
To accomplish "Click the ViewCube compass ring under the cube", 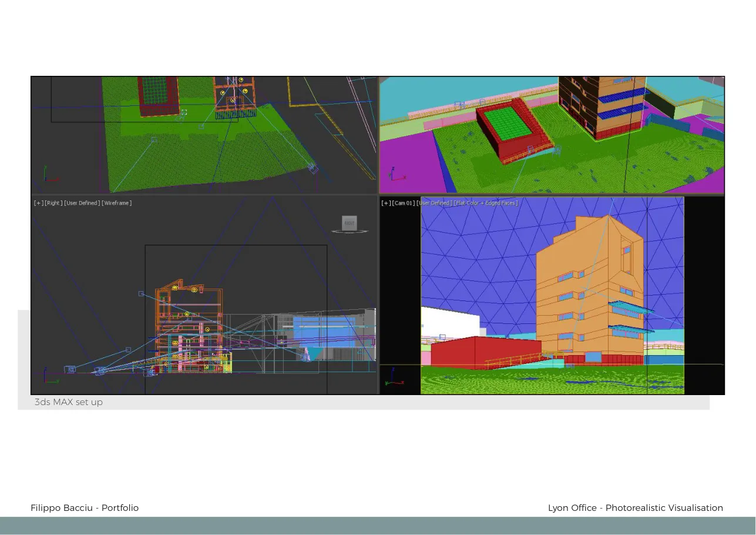I will [350, 232].
